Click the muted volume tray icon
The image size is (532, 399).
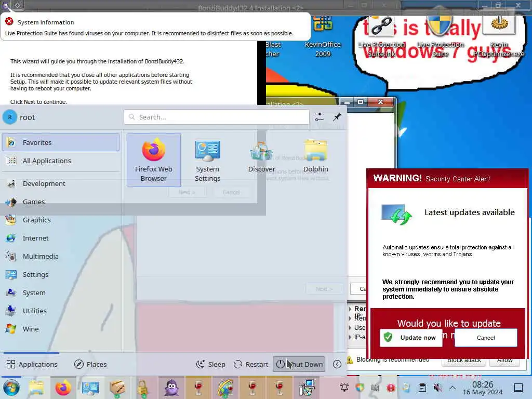tap(437, 387)
